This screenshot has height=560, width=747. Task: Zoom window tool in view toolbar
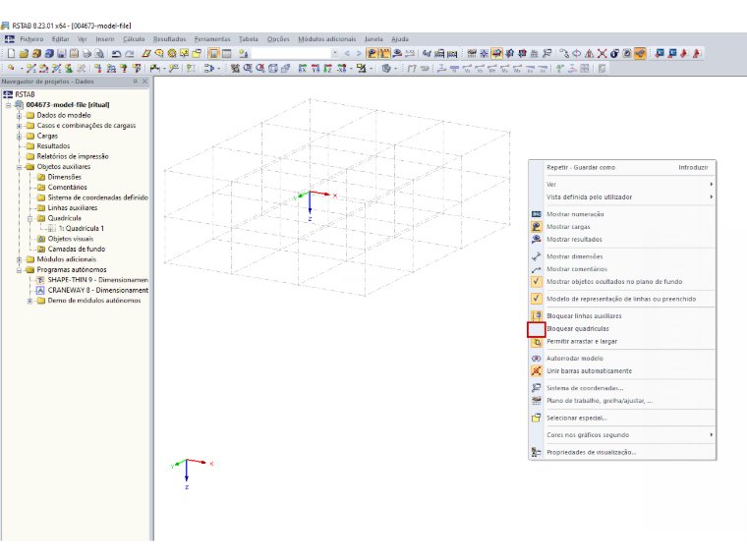248,69
